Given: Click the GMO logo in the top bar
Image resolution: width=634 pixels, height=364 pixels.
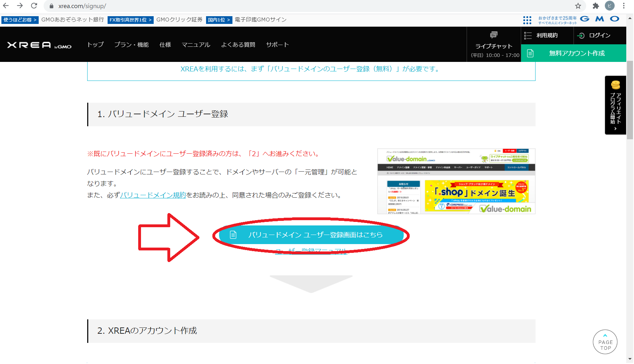Looking at the screenshot, I should pos(600,19).
